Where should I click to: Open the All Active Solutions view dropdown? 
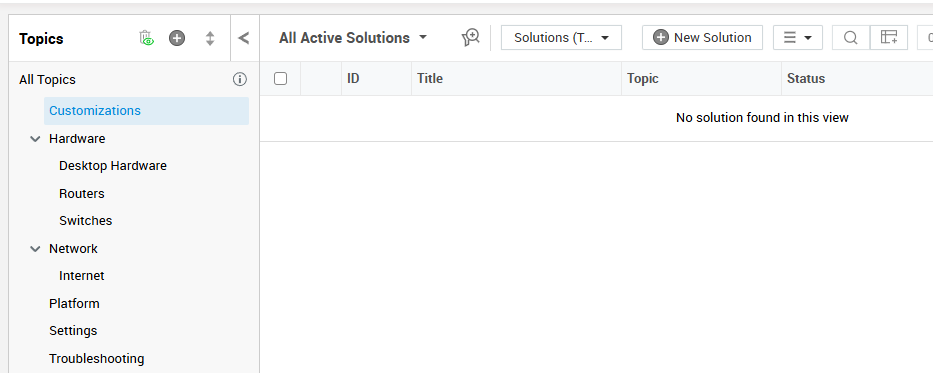353,37
